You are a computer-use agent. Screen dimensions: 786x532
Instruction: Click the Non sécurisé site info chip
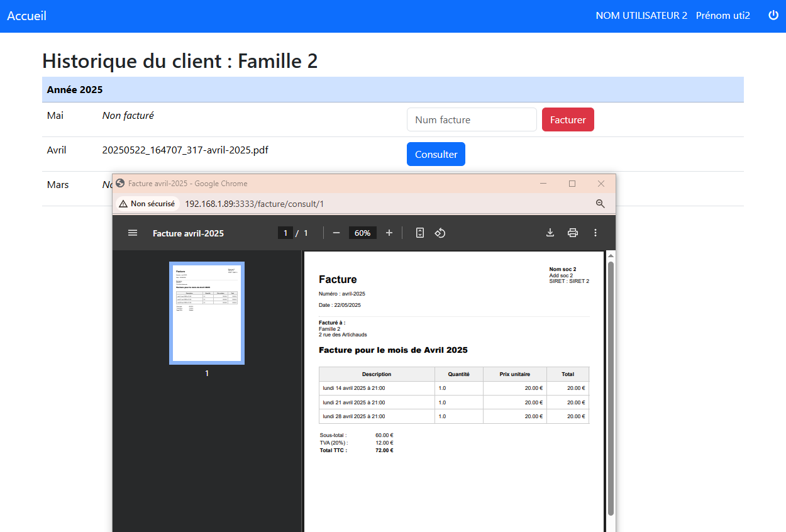[148, 204]
